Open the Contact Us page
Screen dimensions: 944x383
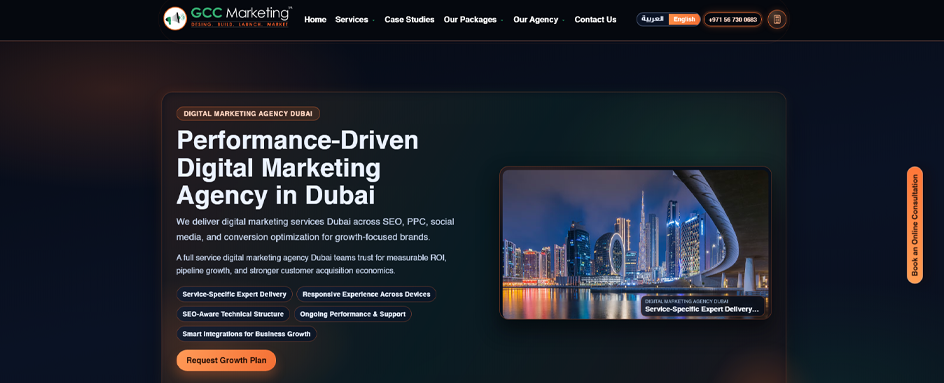click(595, 19)
